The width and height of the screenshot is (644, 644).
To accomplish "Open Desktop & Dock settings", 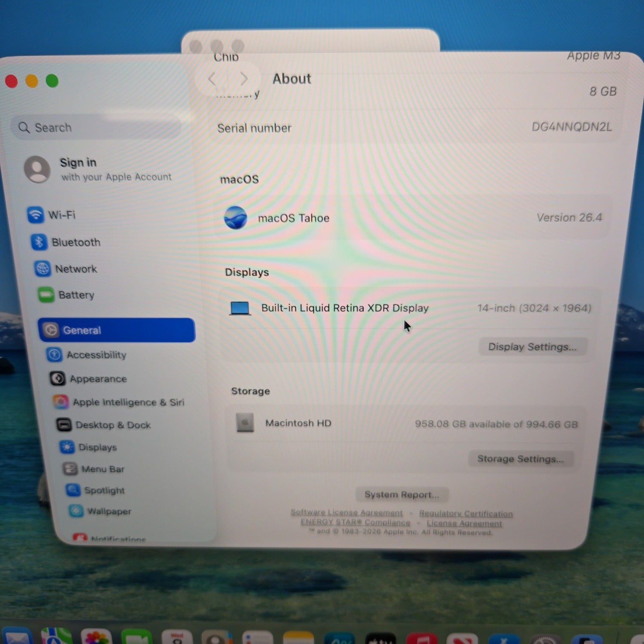I will [x=112, y=425].
